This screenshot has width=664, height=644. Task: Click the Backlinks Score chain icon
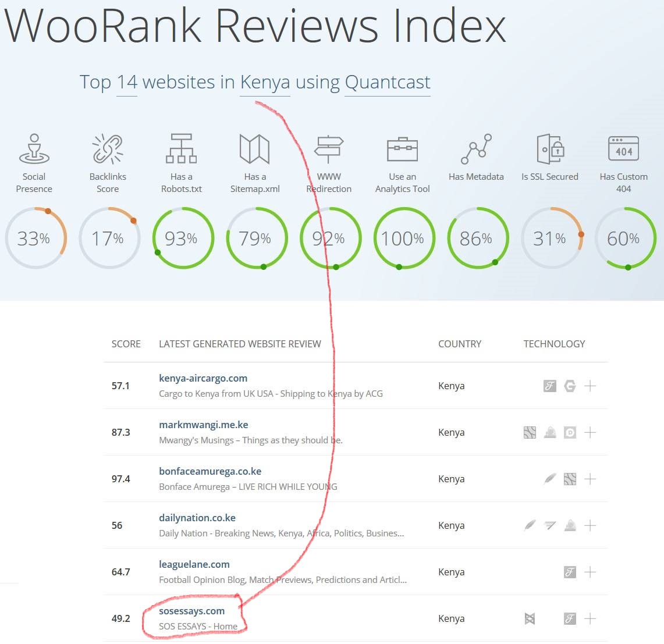tap(108, 148)
